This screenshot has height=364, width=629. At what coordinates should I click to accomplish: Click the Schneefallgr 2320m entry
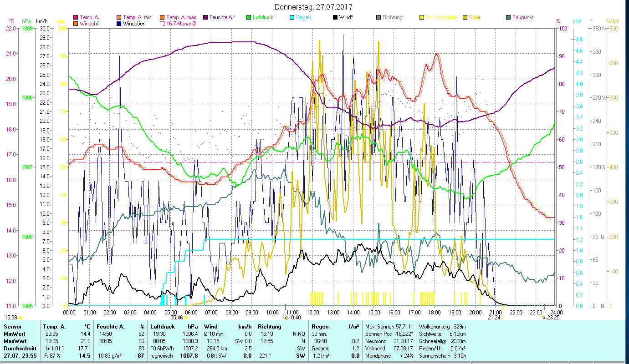(442, 341)
